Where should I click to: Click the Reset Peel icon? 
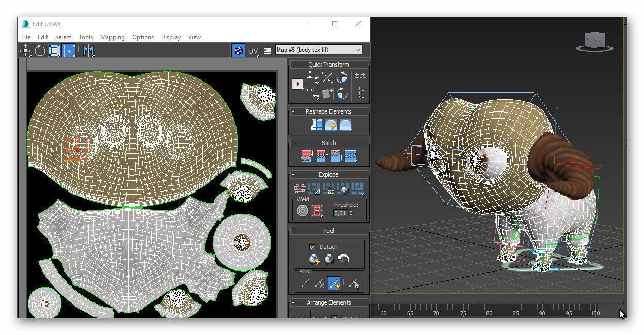coord(343,259)
